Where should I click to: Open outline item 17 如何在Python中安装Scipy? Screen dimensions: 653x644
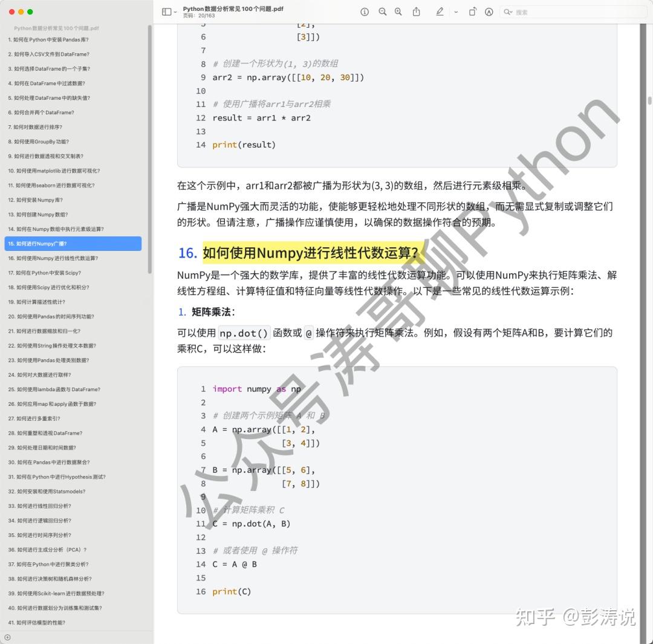(45, 273)
